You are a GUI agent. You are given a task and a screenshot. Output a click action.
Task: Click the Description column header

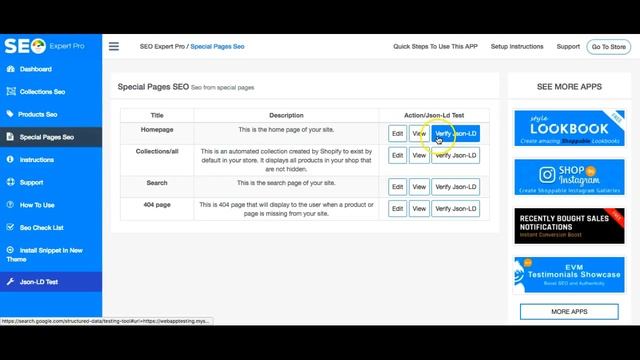point(286,116)
